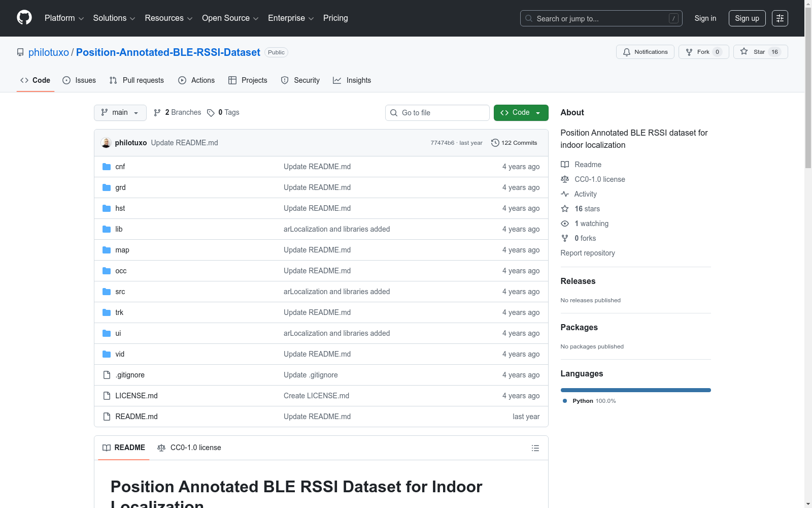The width and height of the screenshot is (812, 508).
Task: Click the src folder icon
Action: point(107,292)
